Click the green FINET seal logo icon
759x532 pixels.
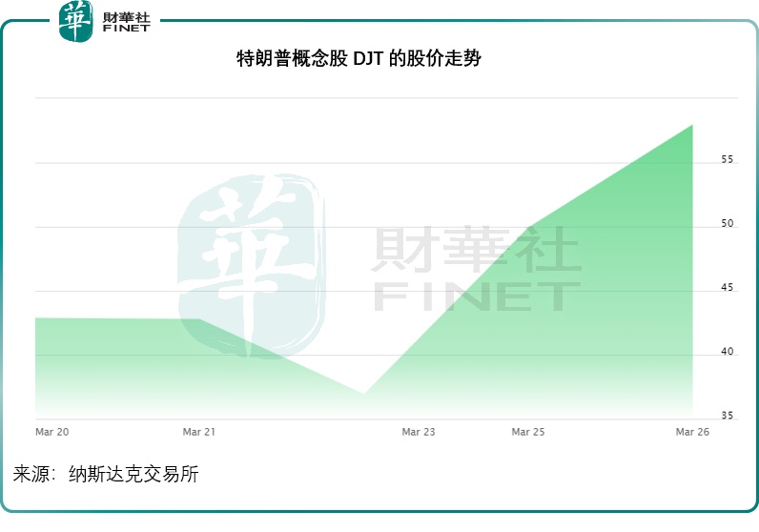point(76,22)
